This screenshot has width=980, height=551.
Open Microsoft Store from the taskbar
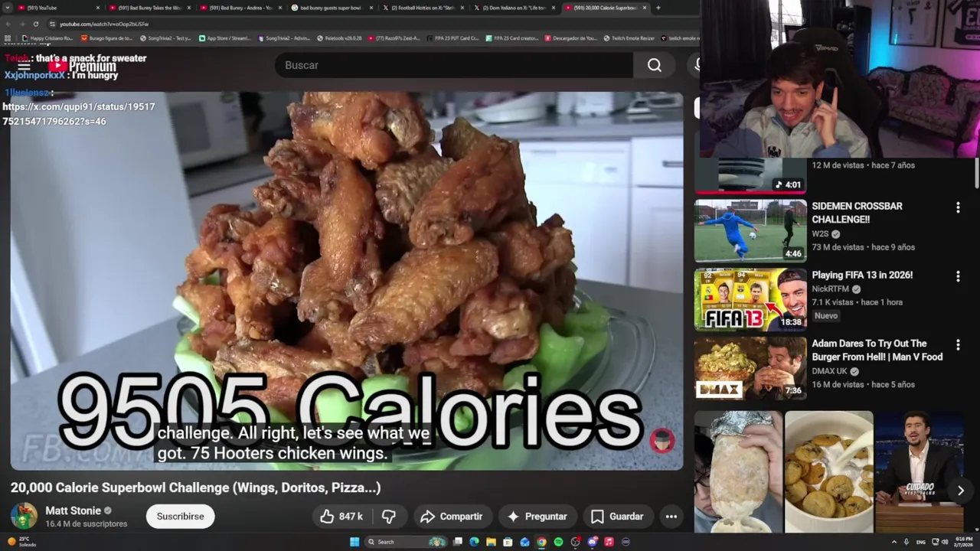(508, 542)
